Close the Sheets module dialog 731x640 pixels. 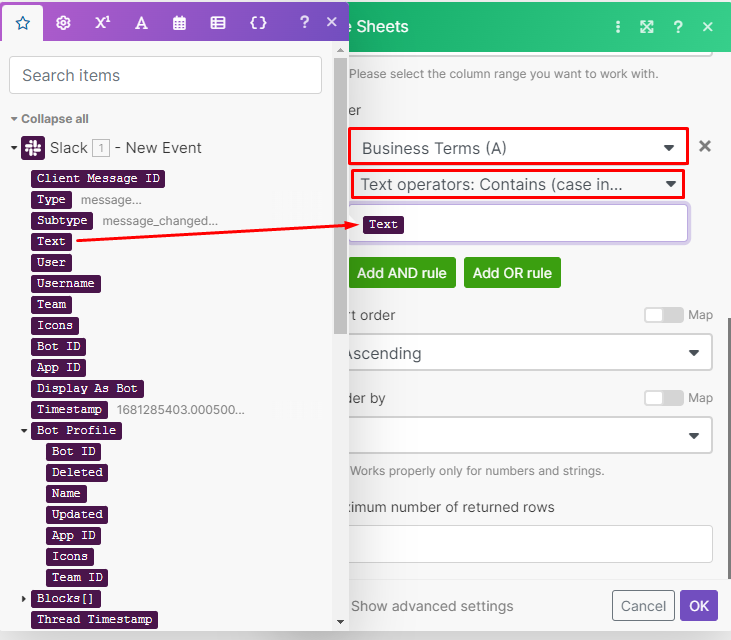tap(708, 27)
